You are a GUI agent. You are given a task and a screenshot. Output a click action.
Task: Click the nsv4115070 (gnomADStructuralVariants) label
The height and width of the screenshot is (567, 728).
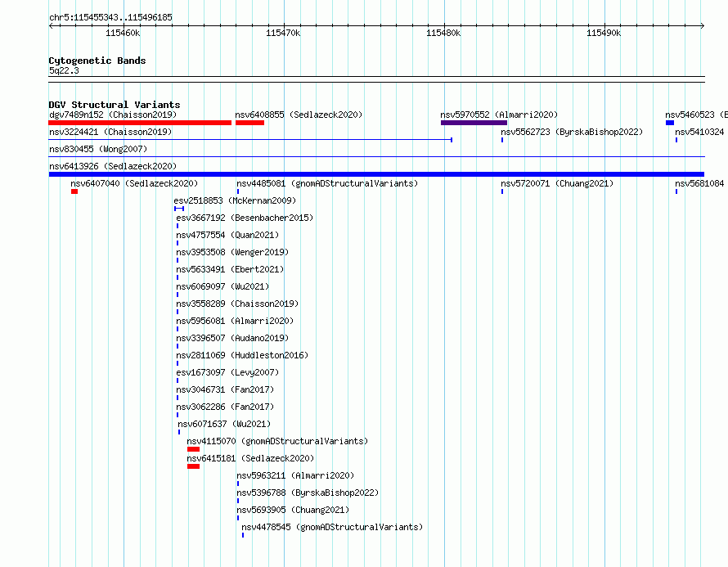(277, 441)
